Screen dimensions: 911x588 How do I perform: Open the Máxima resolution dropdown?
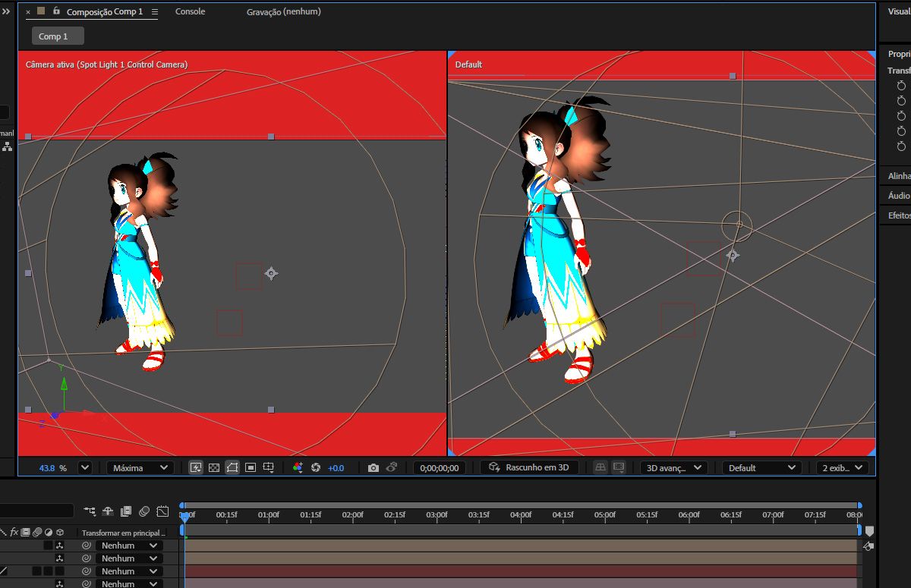[x=140, y=468]
